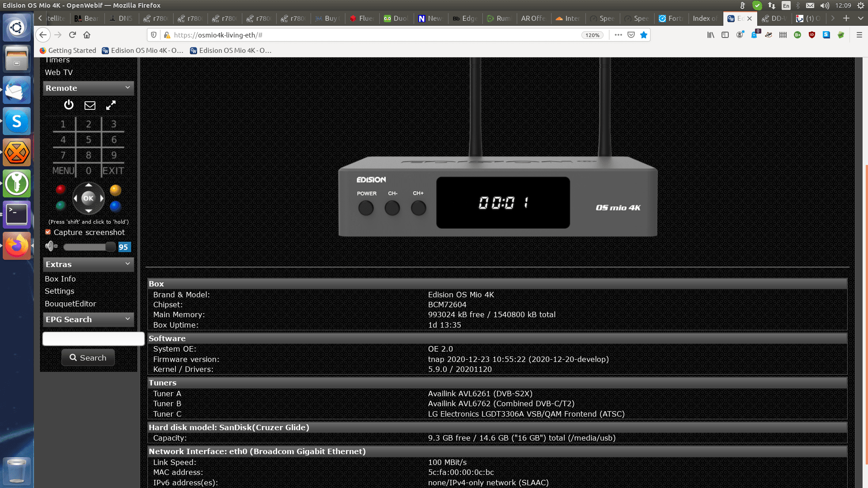The height and width of the screenshot is (488, 868).
Task: Click the down arrow on remote d-pad
Action: pos(89,211)
